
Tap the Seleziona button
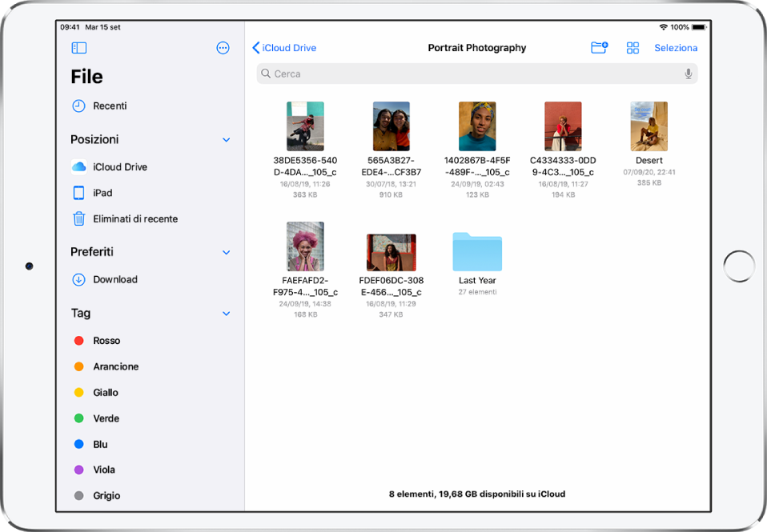coord(676,48)
